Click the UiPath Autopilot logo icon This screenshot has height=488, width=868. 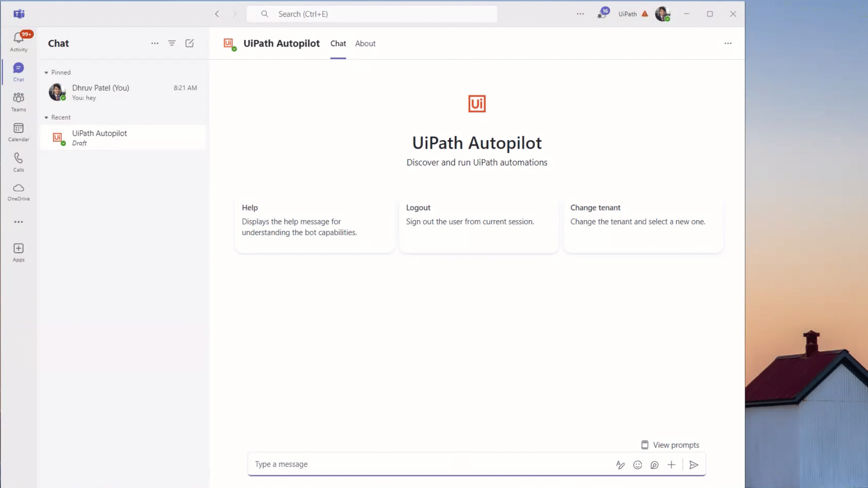pos(477,103)
